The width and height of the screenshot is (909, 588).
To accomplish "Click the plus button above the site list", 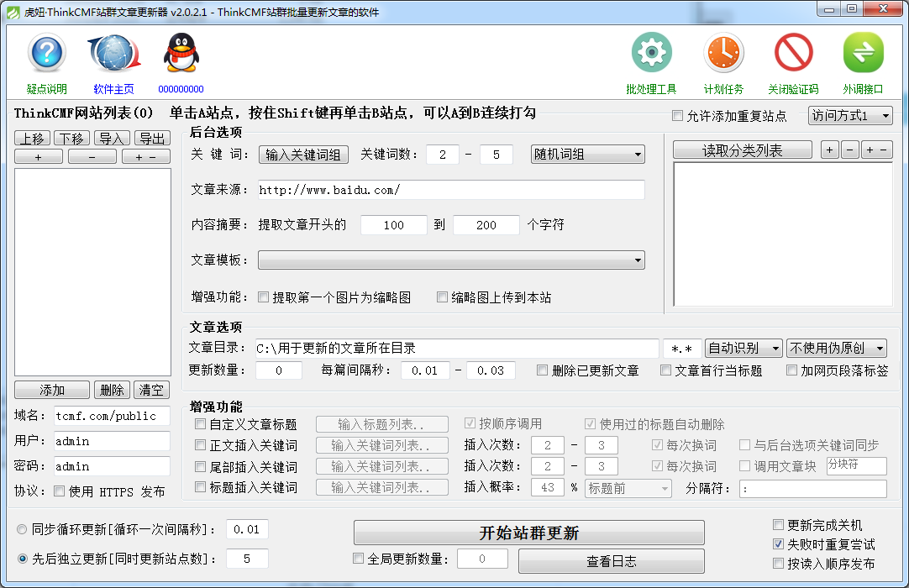I will point(39,156).
